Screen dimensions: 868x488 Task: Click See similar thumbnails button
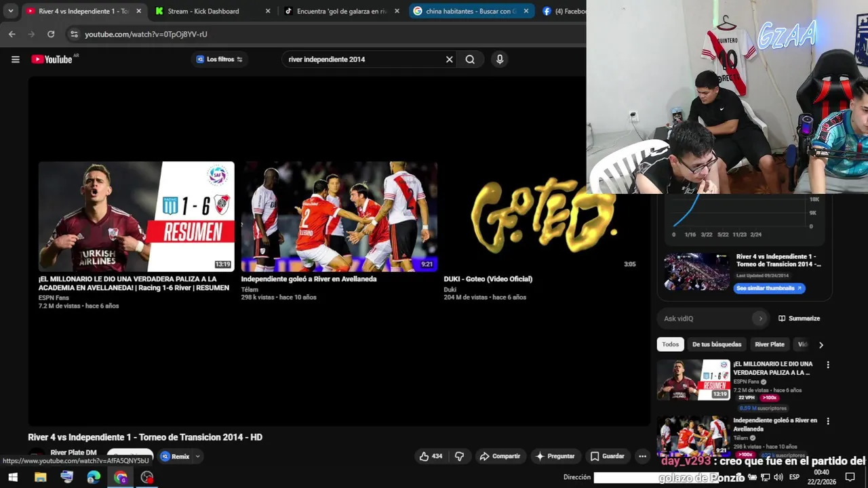coord(769,288)
